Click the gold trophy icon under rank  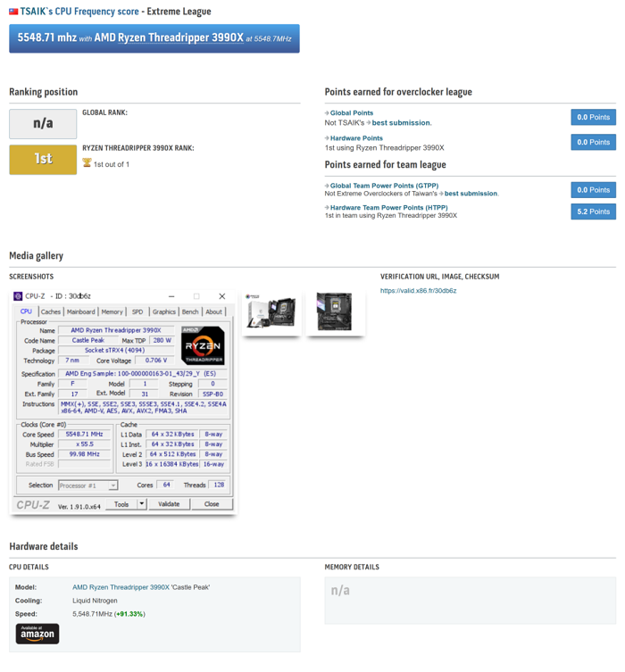pyautogui.click(x=87, y=163)
